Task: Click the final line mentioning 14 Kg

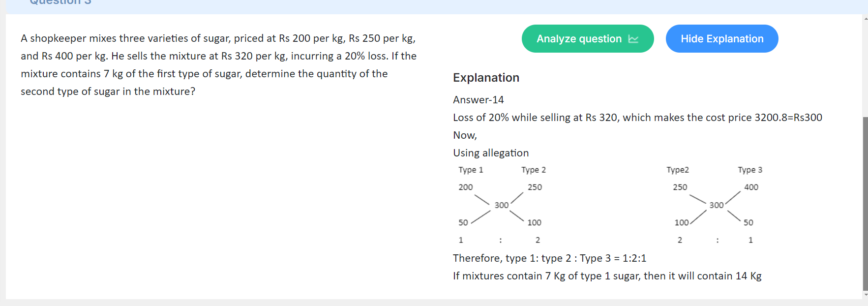Action: [x=607, y=276]
